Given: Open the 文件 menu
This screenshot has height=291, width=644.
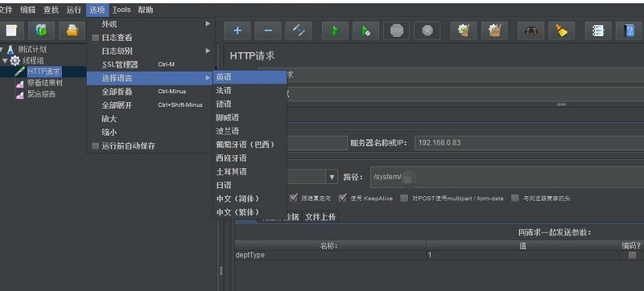Looking at the screenshot, I should coord(6,10).
